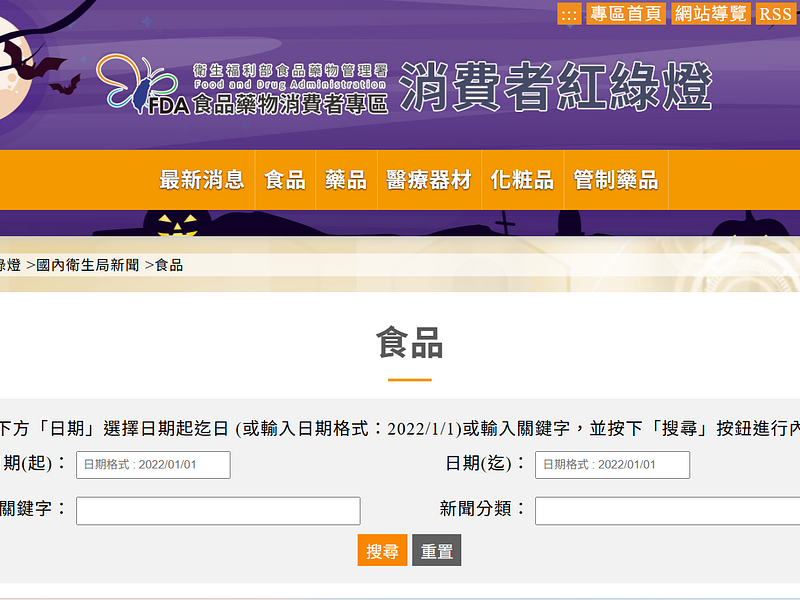Select 食品 in orange navigation bar
Screen dimensions: 800x600
click(285, 180)
